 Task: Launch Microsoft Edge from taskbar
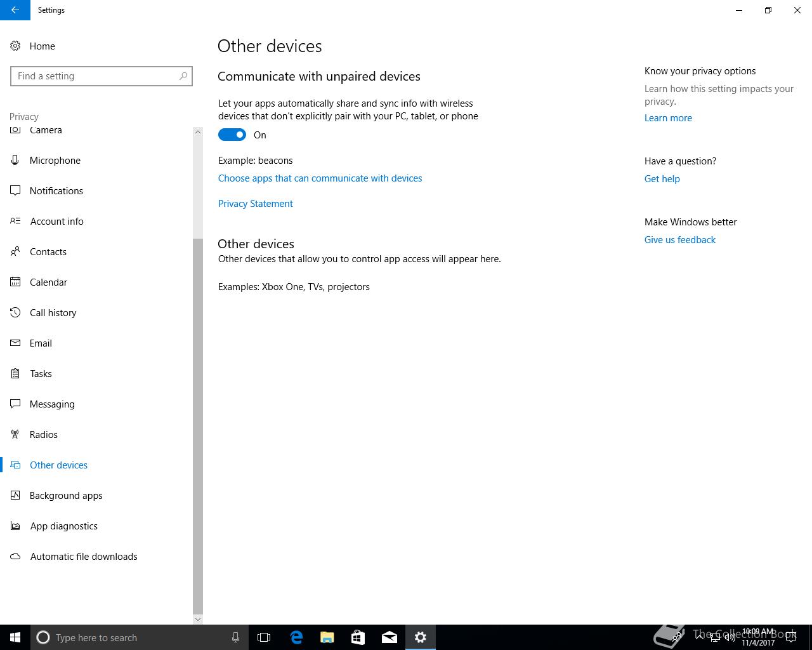(296, 637)
